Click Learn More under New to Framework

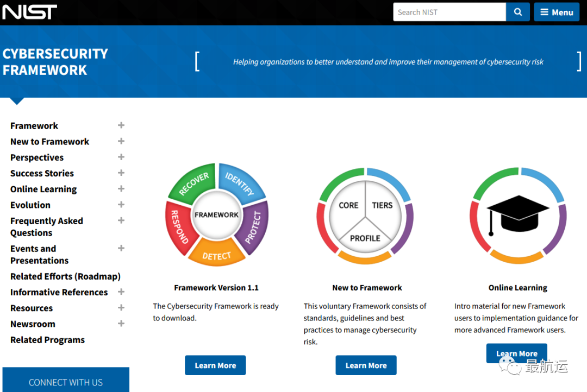tap(366, 365)
